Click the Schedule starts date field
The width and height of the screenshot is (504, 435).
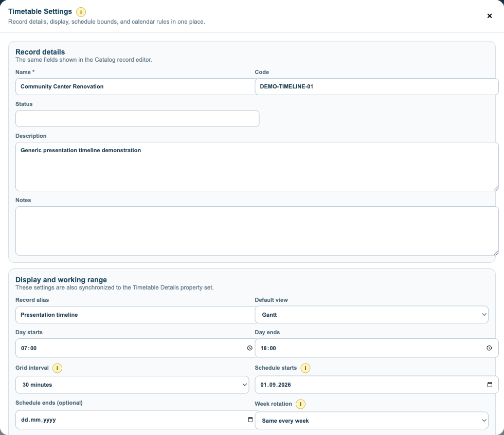click(376, 385)
